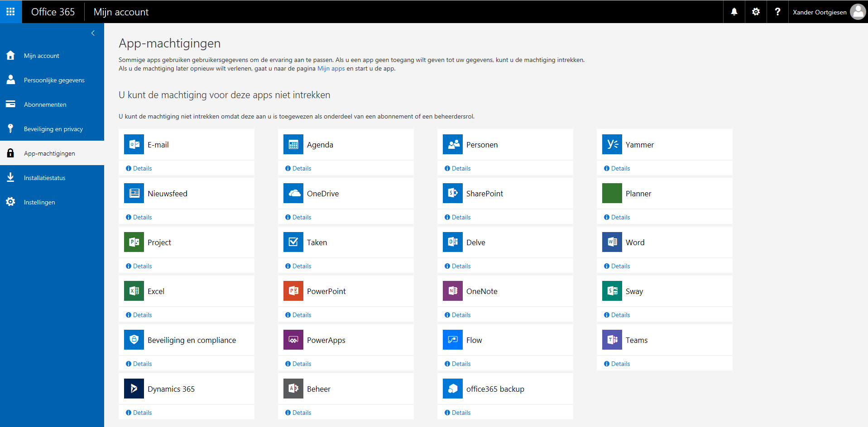Follow the Mijn apps link
The height and width of the screenshot is (427, 868).
tap(331, 69)
